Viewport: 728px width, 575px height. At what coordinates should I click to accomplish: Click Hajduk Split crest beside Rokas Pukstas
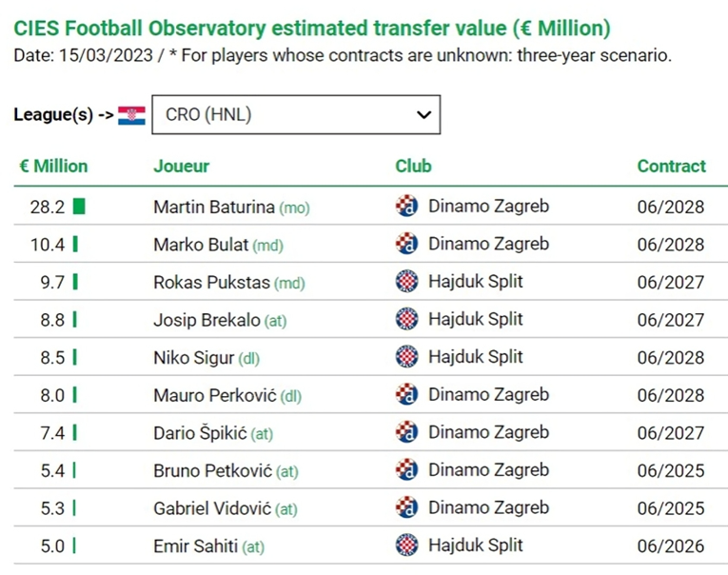(x=406, y=281)
